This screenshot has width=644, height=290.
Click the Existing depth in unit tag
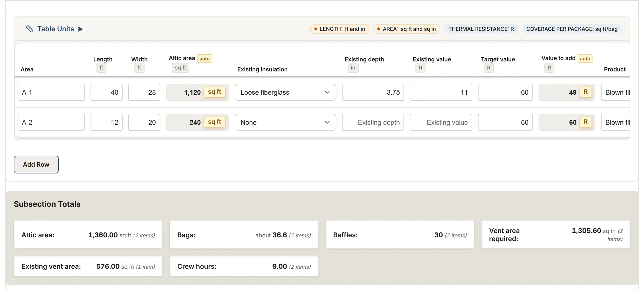(x=353, y=68)
